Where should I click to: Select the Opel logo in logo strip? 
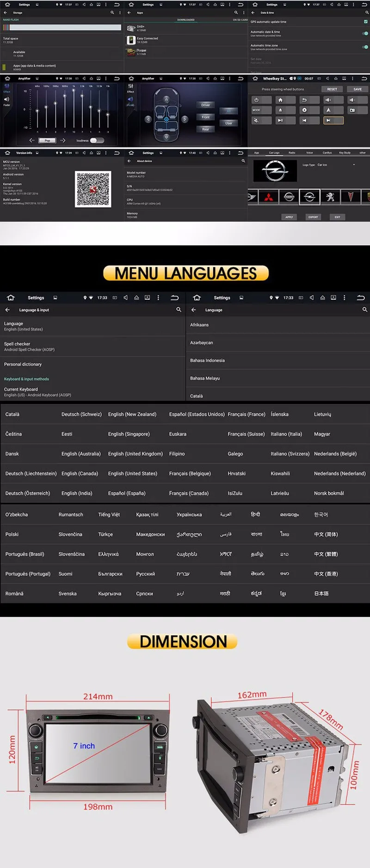309,198
